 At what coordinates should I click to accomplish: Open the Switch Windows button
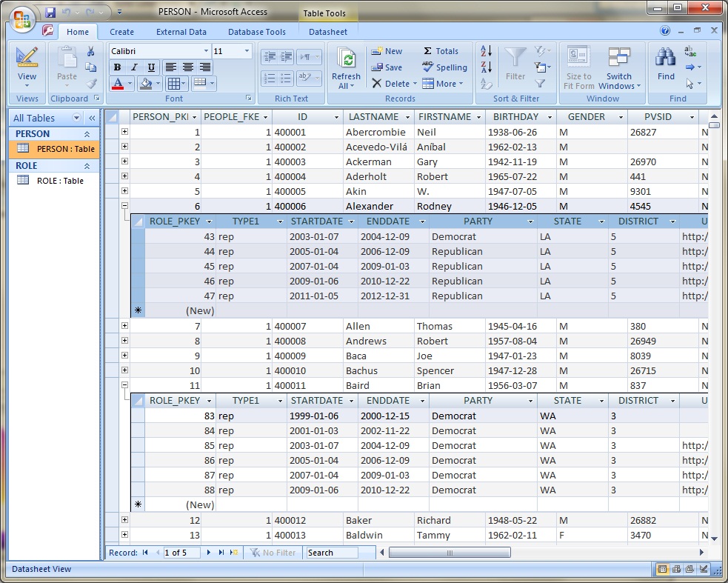(x=619, y=68)
